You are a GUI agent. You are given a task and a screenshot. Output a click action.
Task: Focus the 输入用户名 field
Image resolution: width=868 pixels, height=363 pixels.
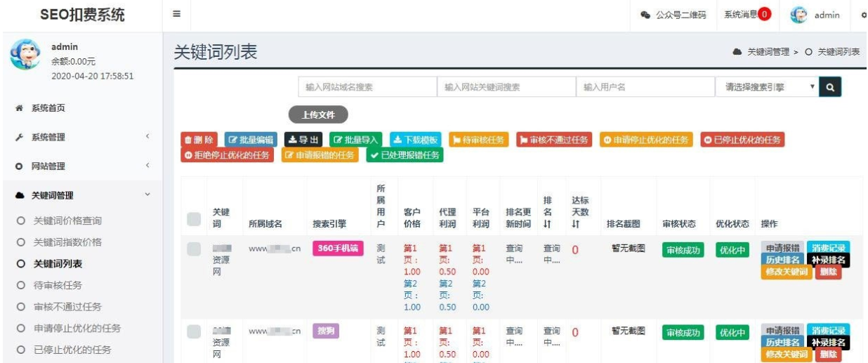point(645,87)
